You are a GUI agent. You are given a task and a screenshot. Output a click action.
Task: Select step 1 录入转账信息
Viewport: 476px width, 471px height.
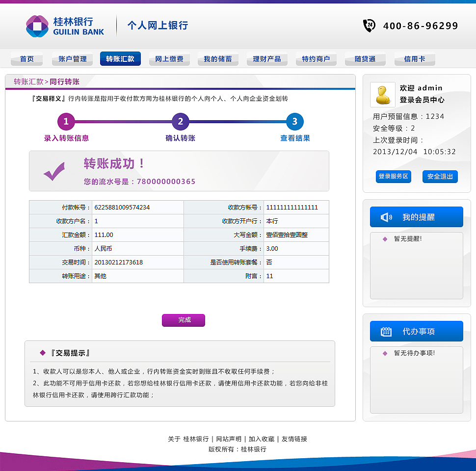click(66, 122)
